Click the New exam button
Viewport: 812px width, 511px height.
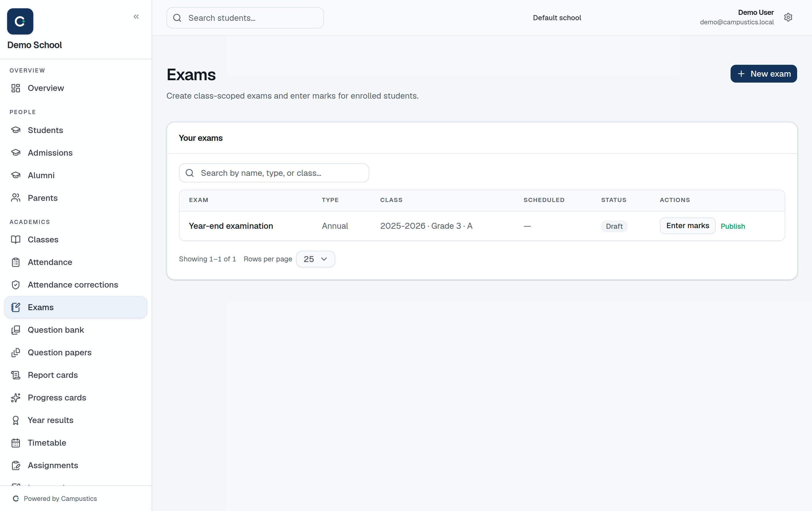(x=764, y=73)
